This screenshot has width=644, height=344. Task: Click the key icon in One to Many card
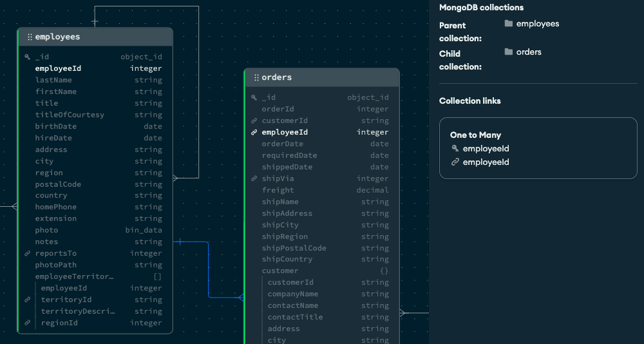pos(455,149)
